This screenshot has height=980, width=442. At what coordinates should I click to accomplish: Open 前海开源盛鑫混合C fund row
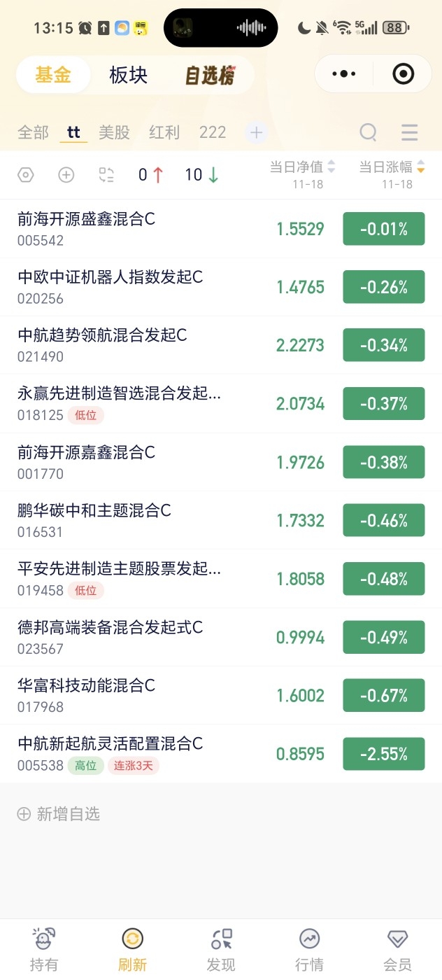point(221,229)
